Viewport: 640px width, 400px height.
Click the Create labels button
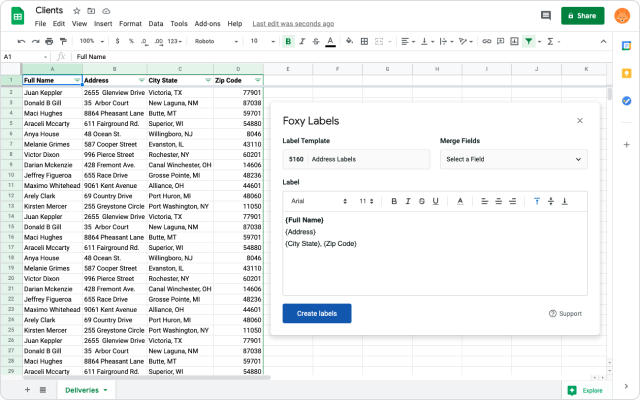tap(317, 313)
